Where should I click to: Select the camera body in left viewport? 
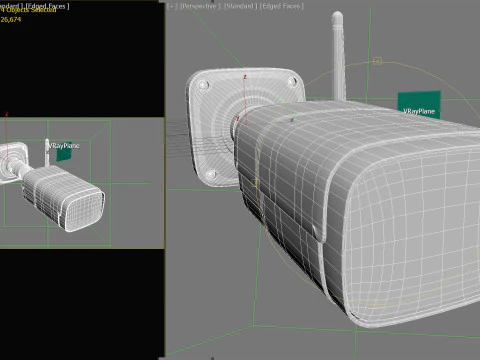point(63,198)
